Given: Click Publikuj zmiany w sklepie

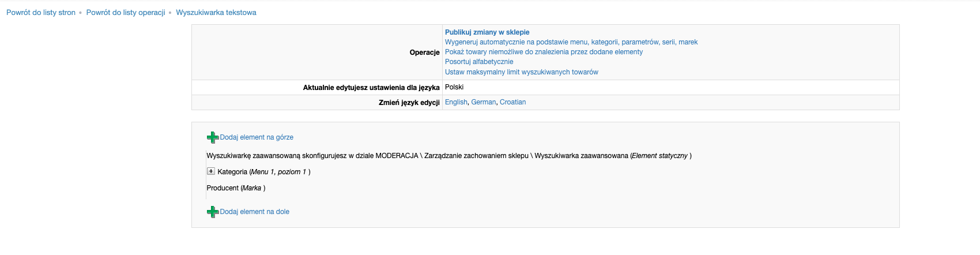Looking at the screenshot, I should pyautogui.click(x=487, y=32).
